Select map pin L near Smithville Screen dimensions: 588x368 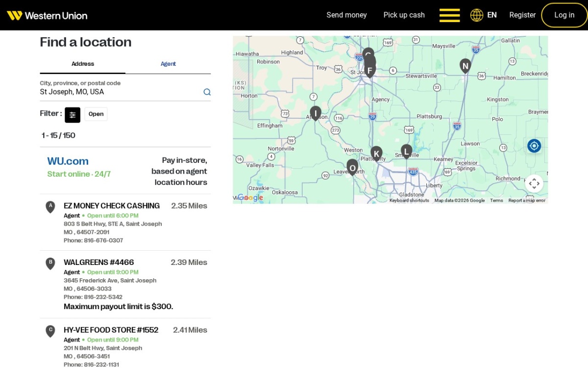click(406, 151)
